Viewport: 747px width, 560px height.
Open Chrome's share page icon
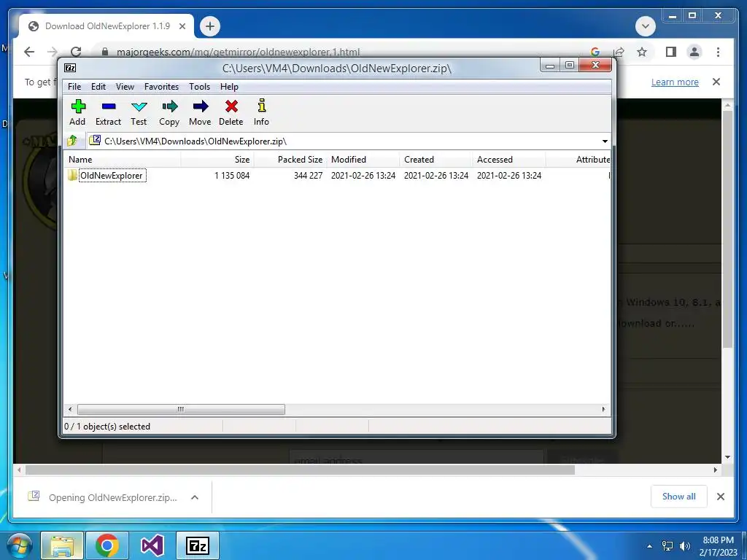619,52
